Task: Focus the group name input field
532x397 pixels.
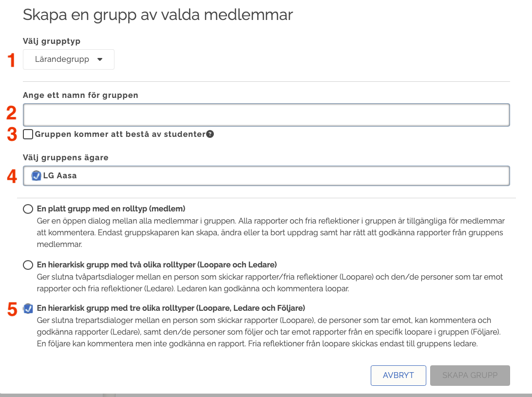Action: (x=266, y=115)
